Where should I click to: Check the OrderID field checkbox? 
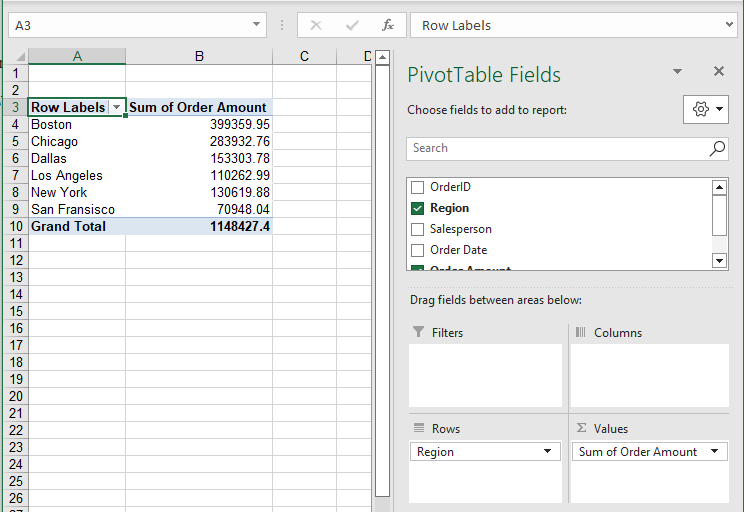(418, 187)
